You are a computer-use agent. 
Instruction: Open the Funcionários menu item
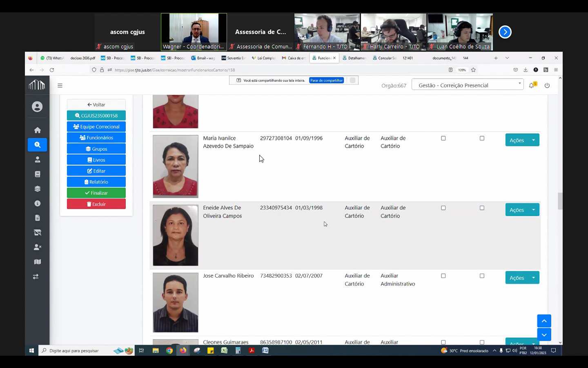pyautogui.click(x=96, y=138)
